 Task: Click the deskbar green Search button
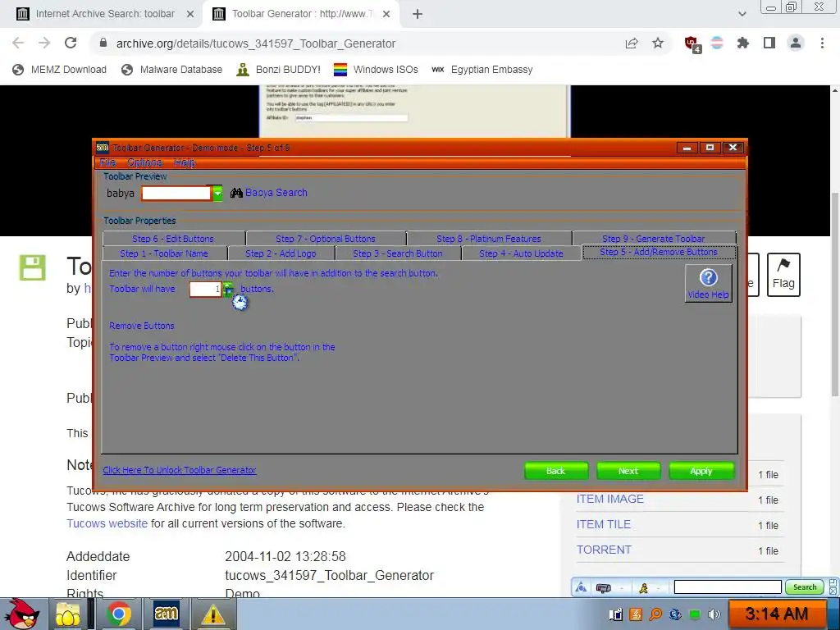804,587
